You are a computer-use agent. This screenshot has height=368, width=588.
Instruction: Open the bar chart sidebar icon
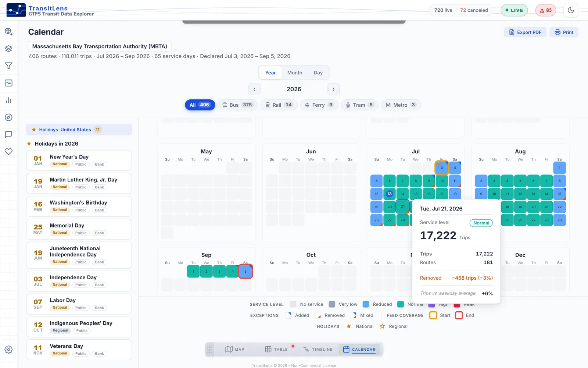tap(8, 100)
